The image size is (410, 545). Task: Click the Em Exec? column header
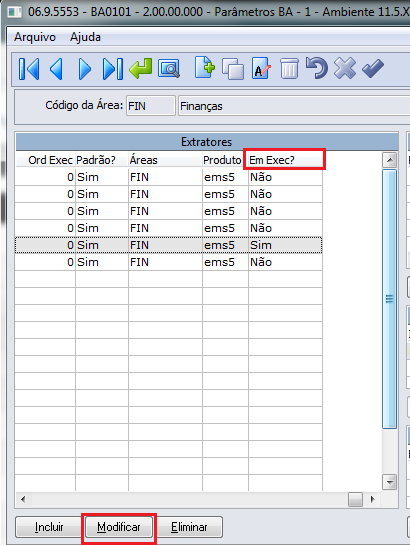[x=285, y=160]
